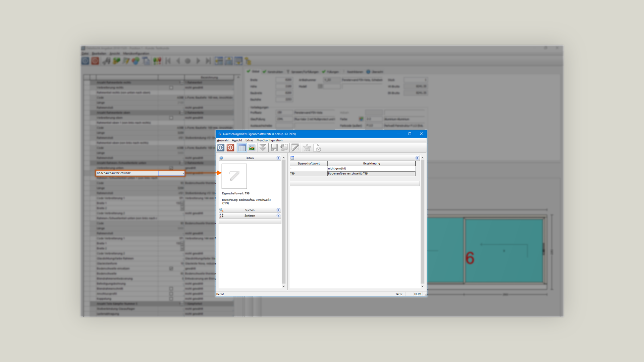Screen dimensions: 644x362
Task: Click red cancel icon in main window toolbar
Action: (95, 61)
